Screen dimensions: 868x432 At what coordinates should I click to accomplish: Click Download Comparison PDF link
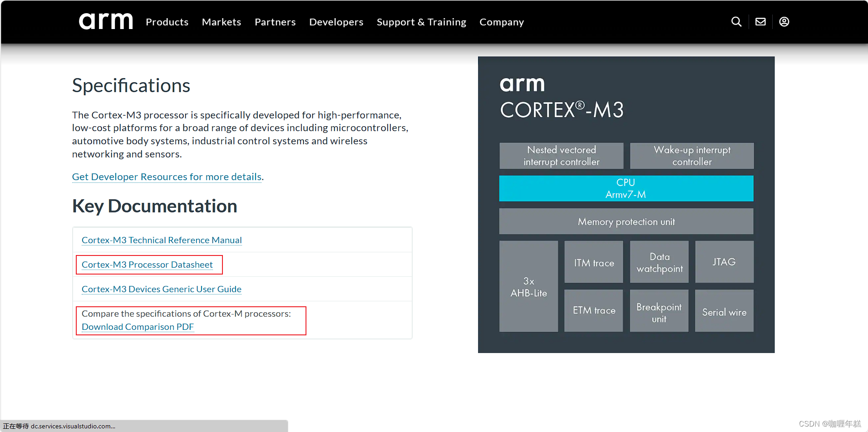coord(138,327)
